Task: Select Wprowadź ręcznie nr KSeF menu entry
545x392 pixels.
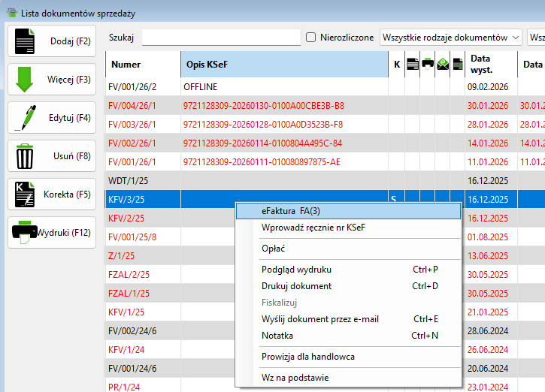Action: click(x=313, y=228)
